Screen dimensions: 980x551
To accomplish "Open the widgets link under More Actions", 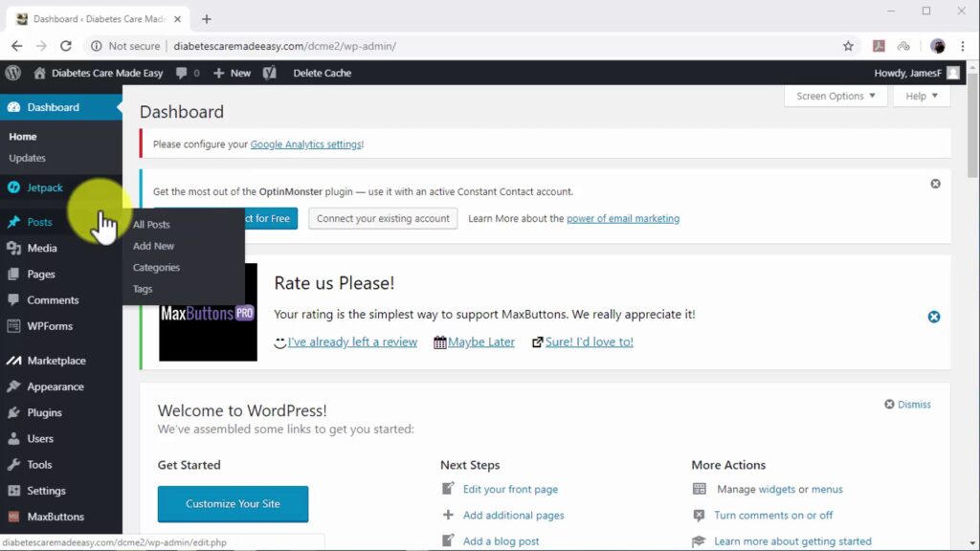I will coord(776,489).
